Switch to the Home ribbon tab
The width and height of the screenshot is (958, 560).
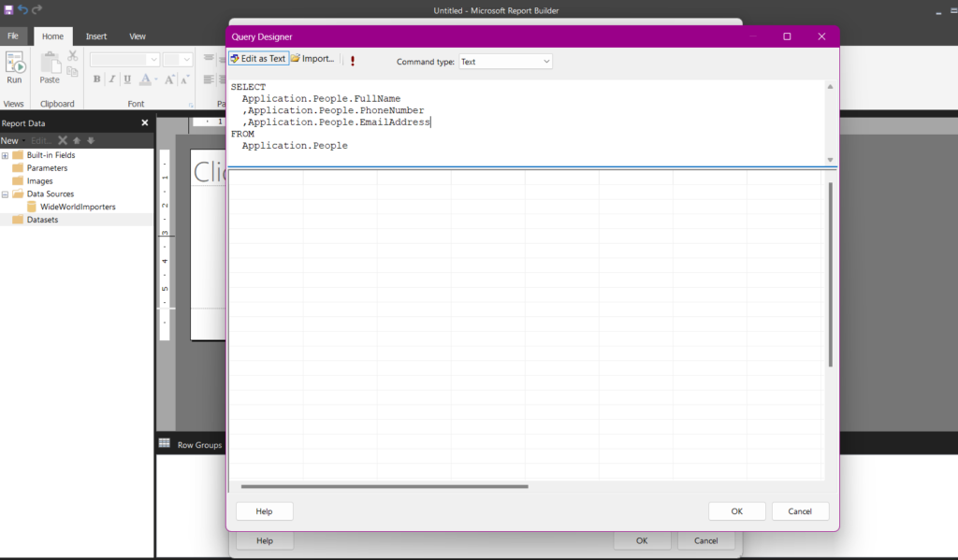click(52, 36)
